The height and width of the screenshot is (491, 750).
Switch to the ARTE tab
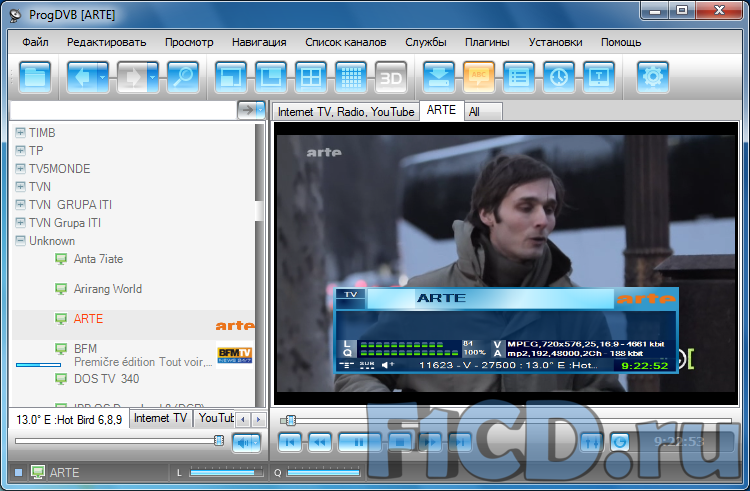coord(441,110)
